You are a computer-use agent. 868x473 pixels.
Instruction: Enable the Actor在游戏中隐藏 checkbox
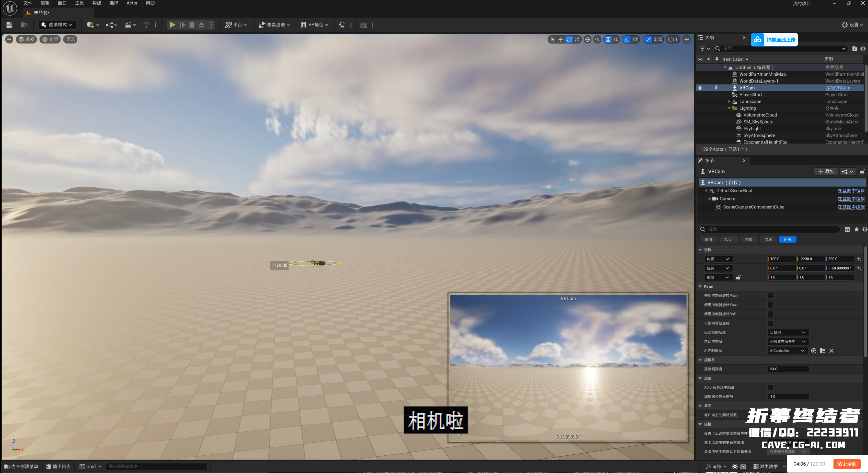(x=770, y=387)
